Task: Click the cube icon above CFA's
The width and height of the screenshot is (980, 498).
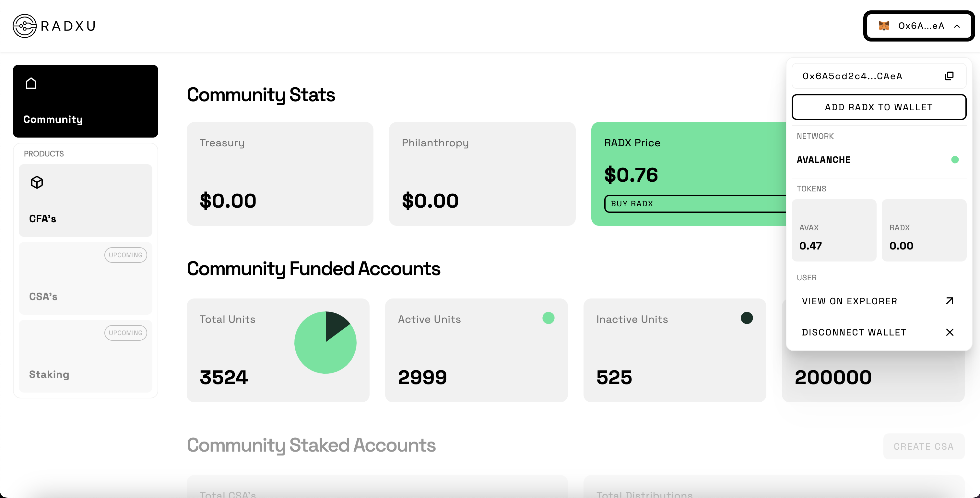Action: click(37, 182)
